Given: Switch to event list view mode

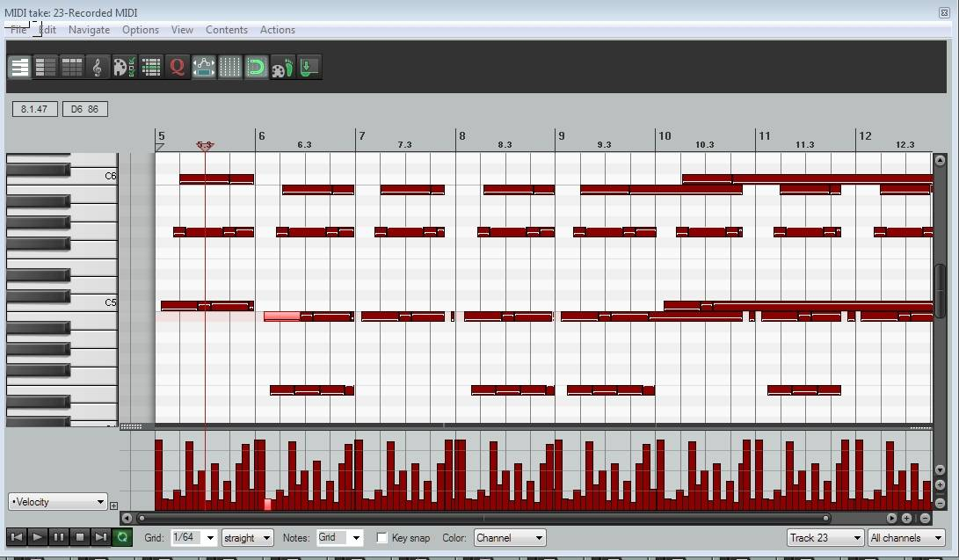Looking at the screenshot, I should pyautogui.click(x=71, y=67).
